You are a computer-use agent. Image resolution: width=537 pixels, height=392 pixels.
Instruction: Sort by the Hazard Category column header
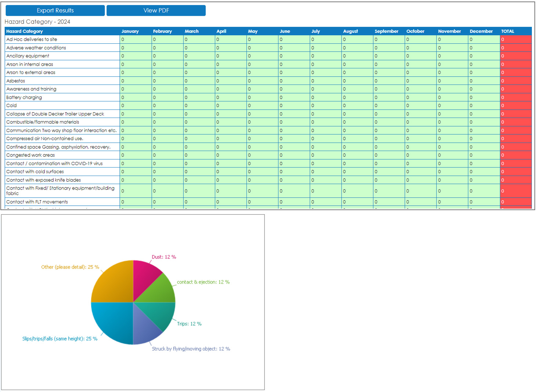pos(24,32)
